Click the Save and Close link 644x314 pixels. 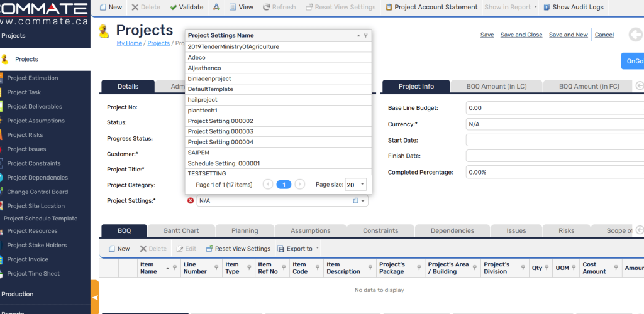point(521,35)
